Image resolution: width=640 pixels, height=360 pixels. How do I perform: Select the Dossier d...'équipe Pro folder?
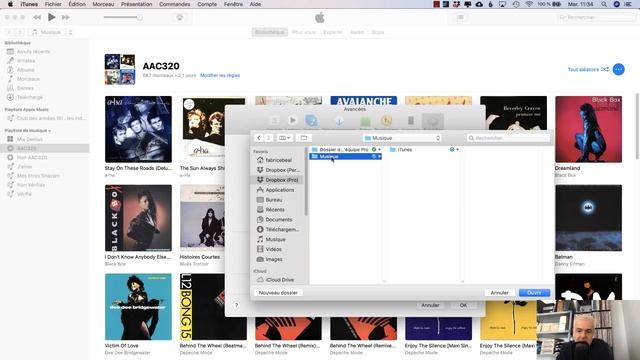(345, 149)
